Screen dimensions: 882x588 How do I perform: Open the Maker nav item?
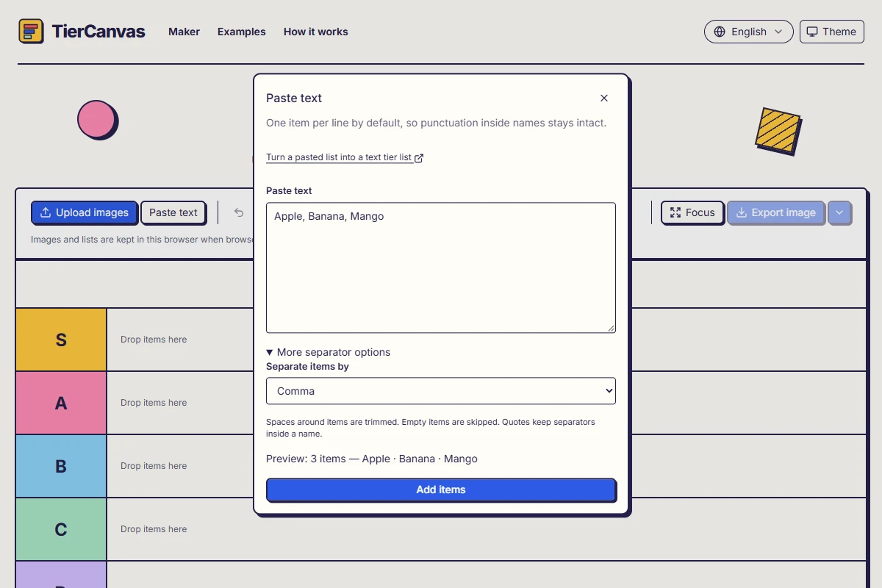point(184,32)
